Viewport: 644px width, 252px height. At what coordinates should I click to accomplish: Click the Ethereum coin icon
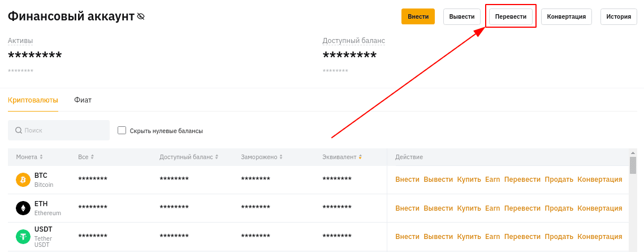tap(23, 208)
